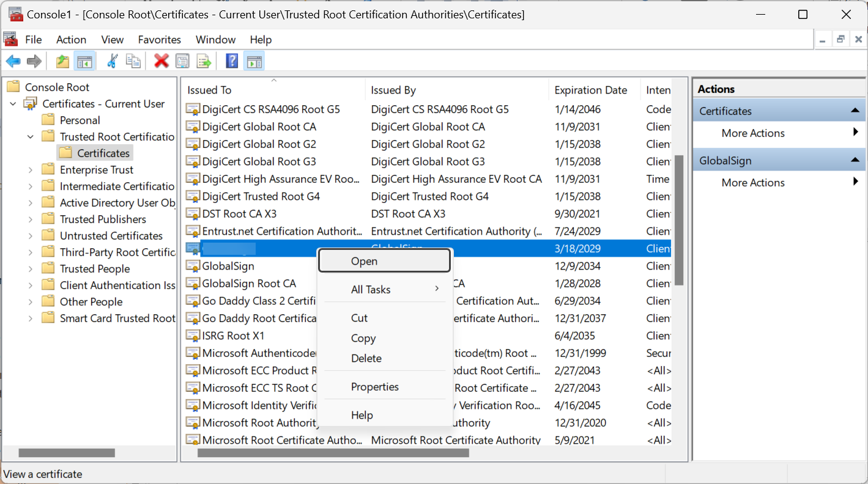Open the File menu
The width and height of the screenshot is (868, 484).
[33, 40]
